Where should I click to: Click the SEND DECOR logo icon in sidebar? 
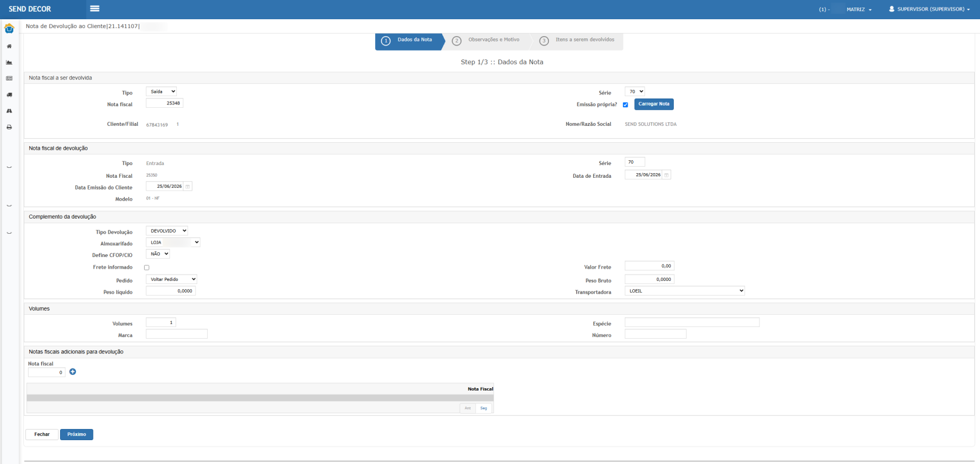coord(9,29)
